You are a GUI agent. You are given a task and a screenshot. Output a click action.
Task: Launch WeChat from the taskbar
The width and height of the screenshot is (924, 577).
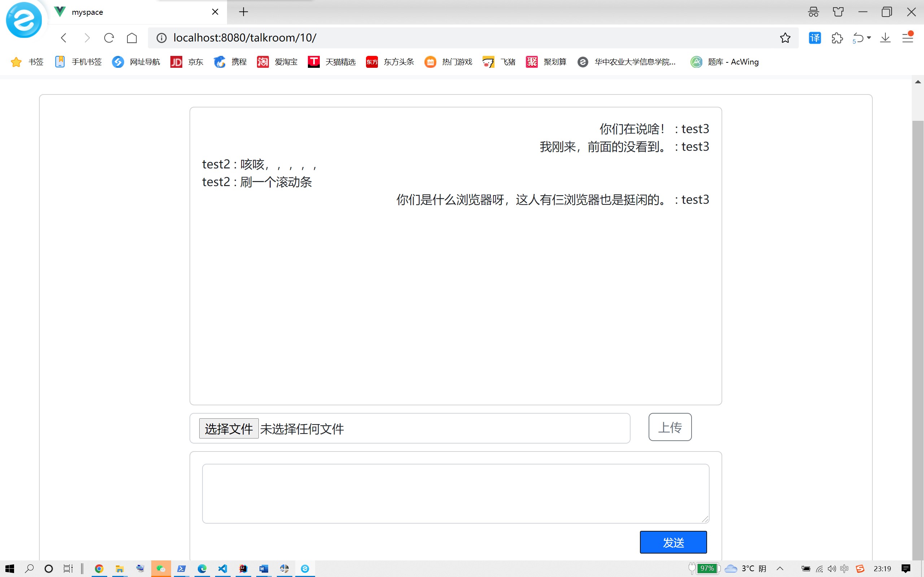tap(161, 569)
